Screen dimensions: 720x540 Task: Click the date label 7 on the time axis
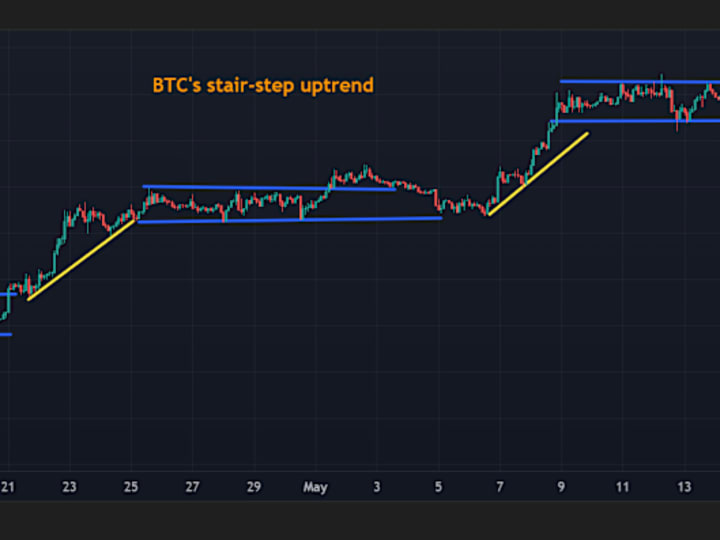pos(500,487)
